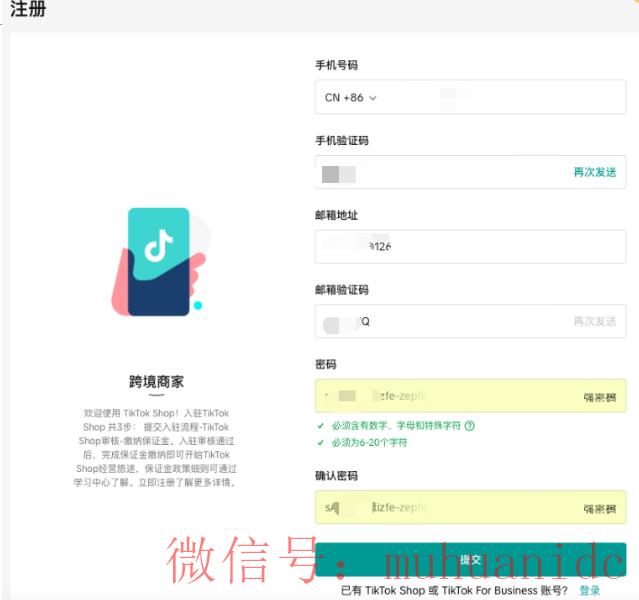Open the 登录 login link
Screen dimensions: 639x600
tap(589, 591)
